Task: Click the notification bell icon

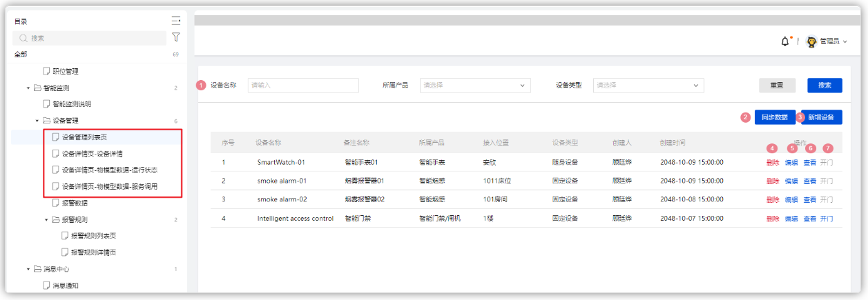Action: pos(785,41)
